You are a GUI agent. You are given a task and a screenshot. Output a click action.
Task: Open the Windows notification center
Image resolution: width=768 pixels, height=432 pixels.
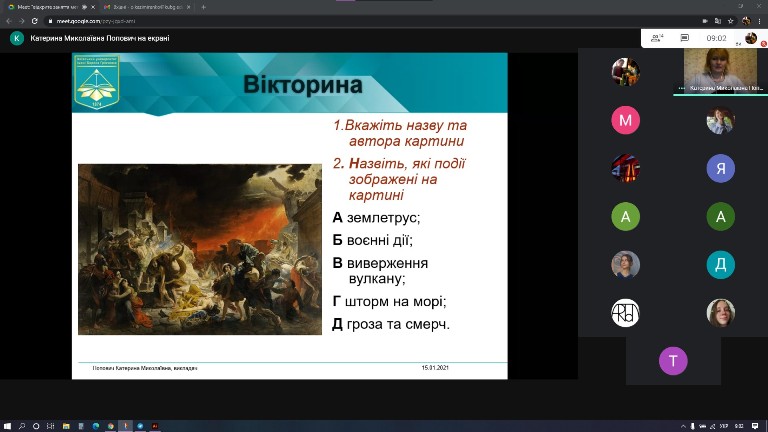tap(755, 426)
